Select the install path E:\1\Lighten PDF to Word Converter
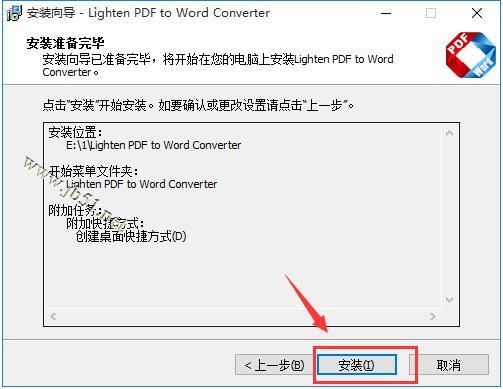Screen dimensions: 503x389 [153, 145]
